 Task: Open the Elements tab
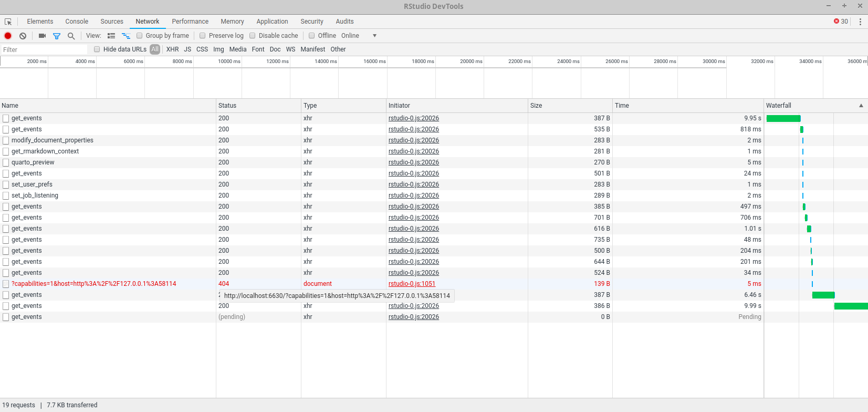pos(40,22)
